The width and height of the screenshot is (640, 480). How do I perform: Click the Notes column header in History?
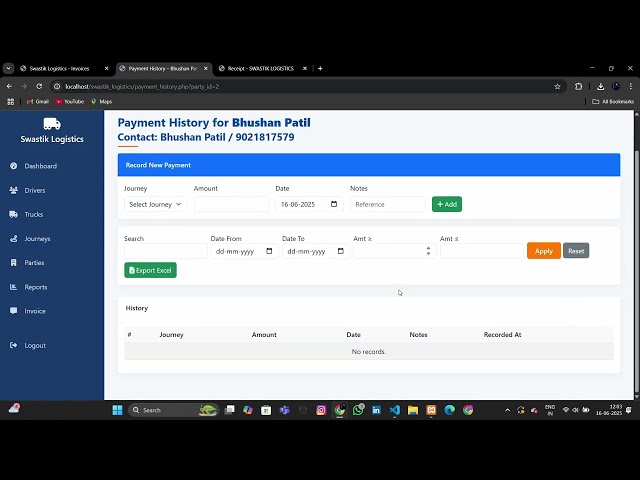[418, 335]
